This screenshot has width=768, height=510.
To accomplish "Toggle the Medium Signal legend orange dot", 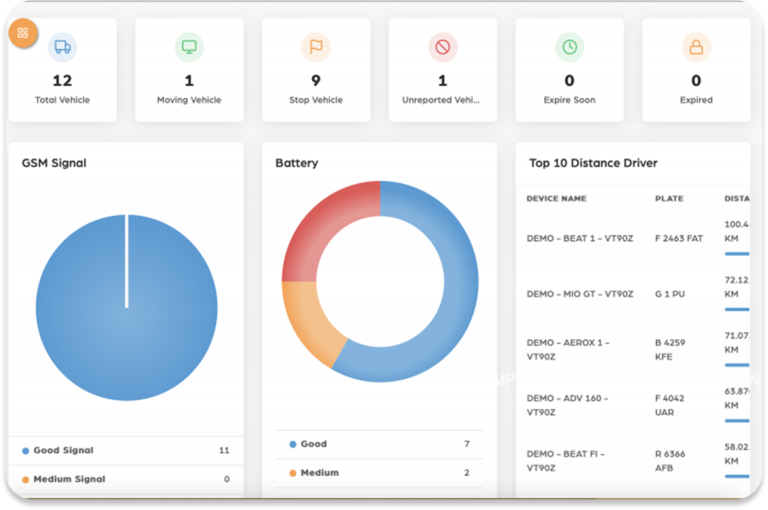I will 25,480.
